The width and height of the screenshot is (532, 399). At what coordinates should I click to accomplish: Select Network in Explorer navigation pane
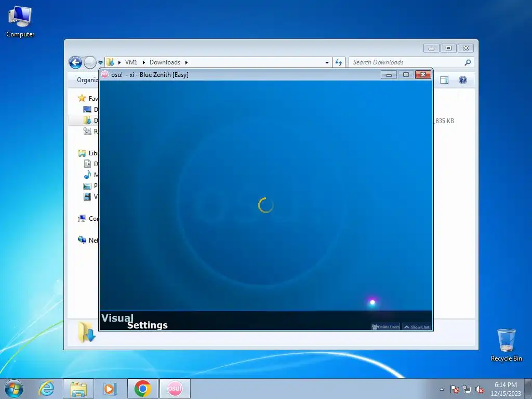click(88, 240)
